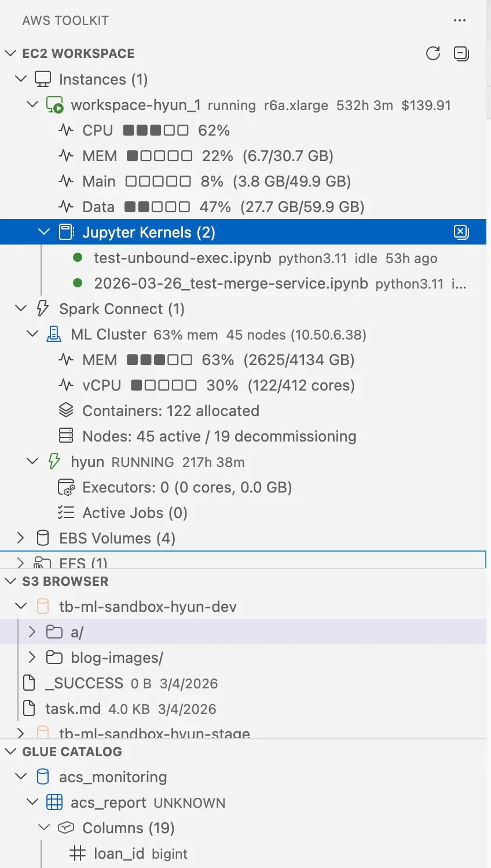
Task: Click Nodes: 45 active / 19 decommissioning text
Action: (219, 436)
